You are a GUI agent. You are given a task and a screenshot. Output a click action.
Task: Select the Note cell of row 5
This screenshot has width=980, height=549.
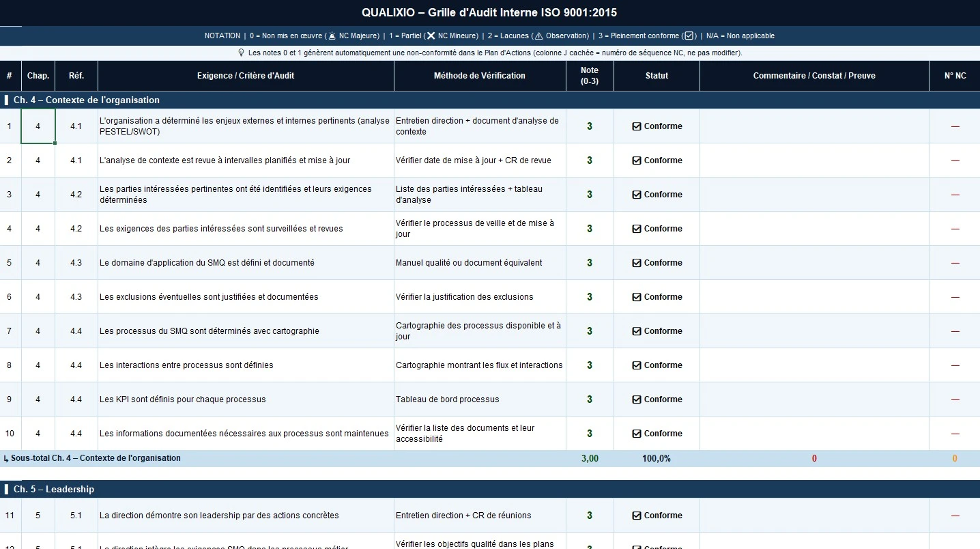pos(590,263)
